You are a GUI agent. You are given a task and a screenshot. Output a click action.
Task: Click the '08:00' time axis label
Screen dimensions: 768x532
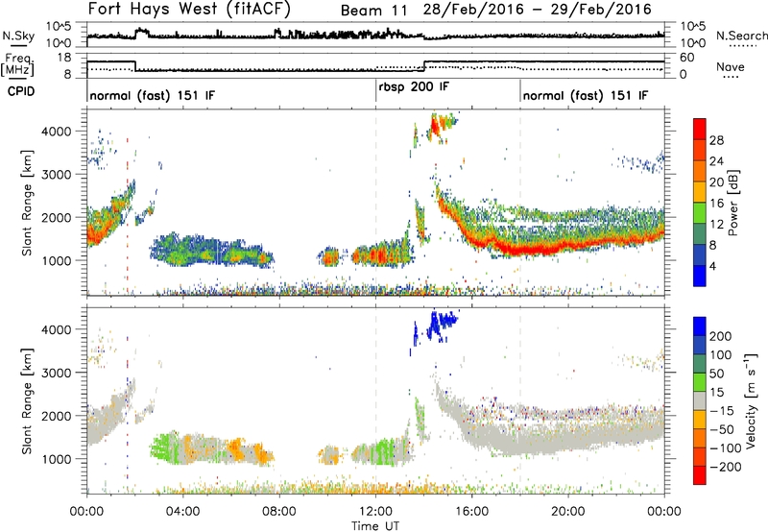pyautogui.click(x=279, y=512)
